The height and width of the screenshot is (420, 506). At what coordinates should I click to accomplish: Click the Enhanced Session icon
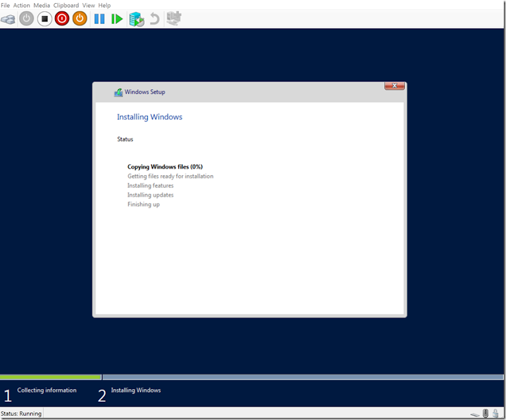pos(174,18)
